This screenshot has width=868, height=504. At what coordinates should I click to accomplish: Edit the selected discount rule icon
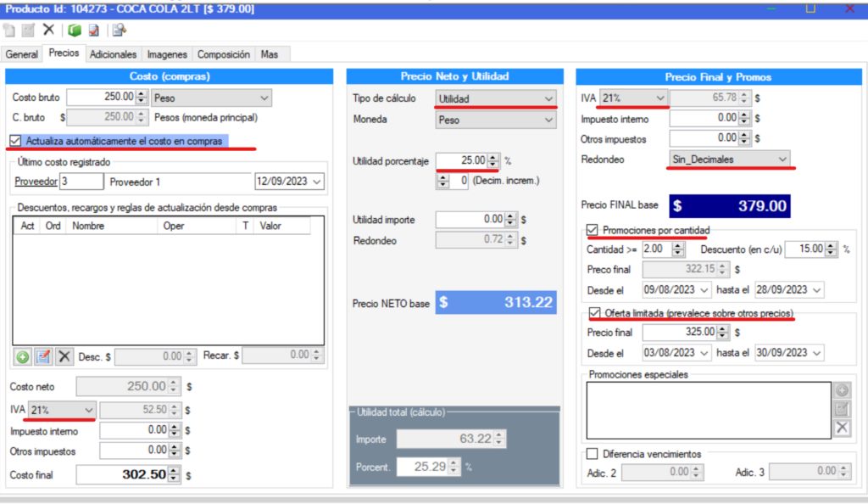43,356
